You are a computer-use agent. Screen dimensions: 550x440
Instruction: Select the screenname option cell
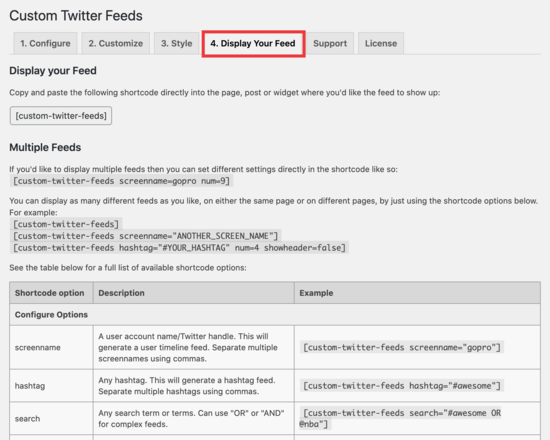(51, 347)
